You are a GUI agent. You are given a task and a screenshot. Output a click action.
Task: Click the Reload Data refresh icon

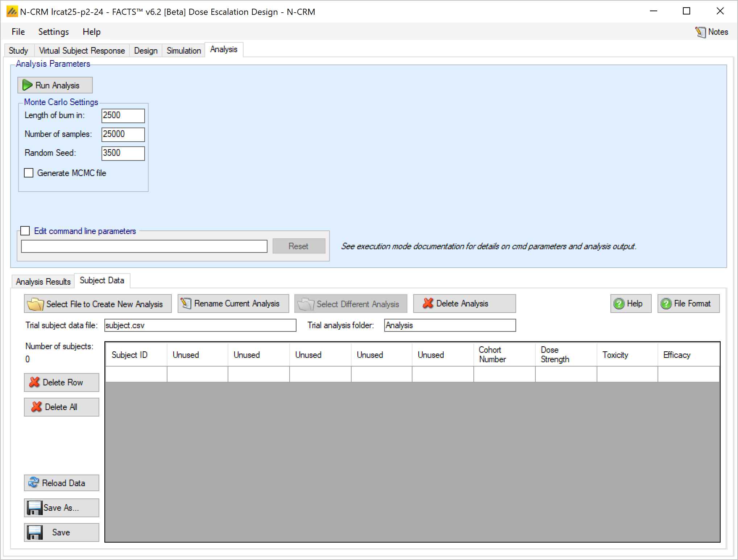tap(33, 482)
